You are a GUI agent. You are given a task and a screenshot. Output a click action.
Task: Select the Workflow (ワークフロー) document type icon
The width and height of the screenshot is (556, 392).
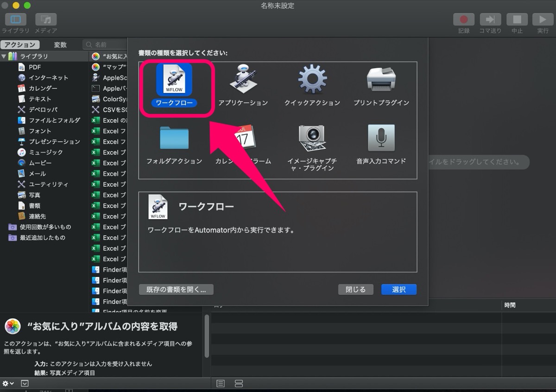tap(174, 80)
